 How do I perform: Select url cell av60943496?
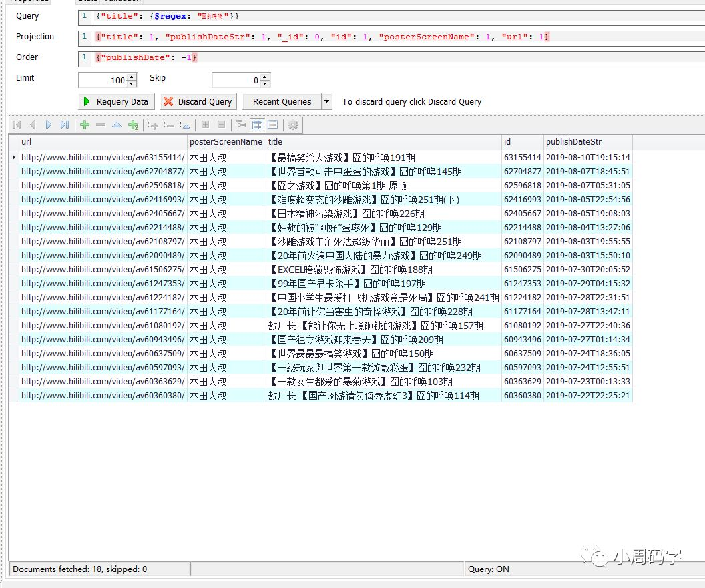pyautogui.click(x=103, y=340)
